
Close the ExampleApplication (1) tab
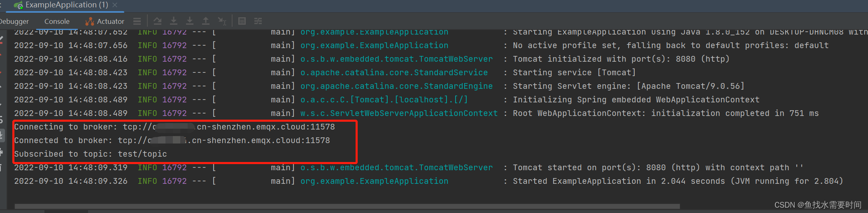click(115, 5)
